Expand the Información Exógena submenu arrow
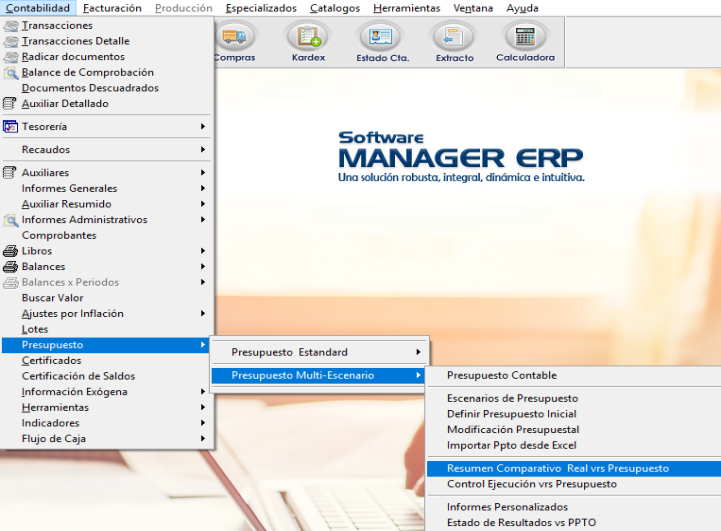Image resolution: width=721 pixels, height=531 pixels. (203, 391)
